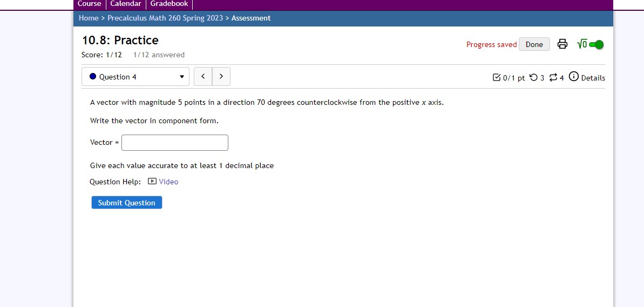Image resolution: width=644 pixels, height=307 pixels.
Task: Click the '1/12 answered' text
Action: (159, 55)
